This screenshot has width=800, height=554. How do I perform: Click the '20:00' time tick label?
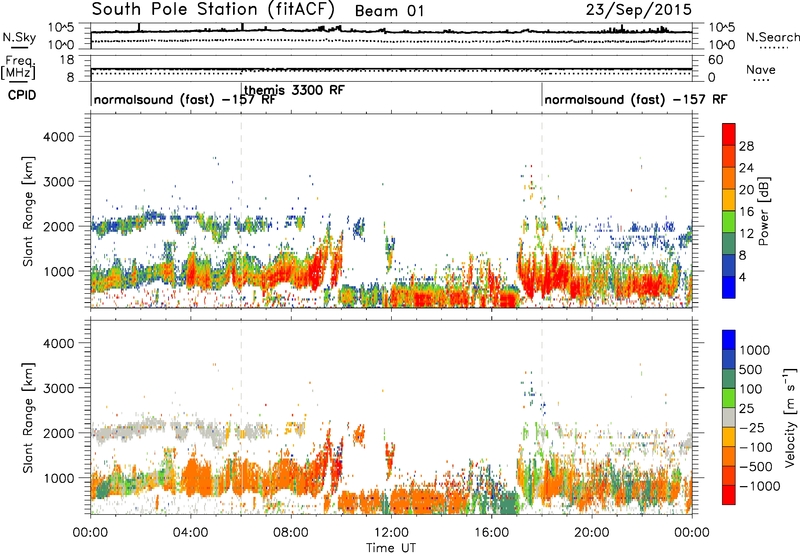pos(591,533)
